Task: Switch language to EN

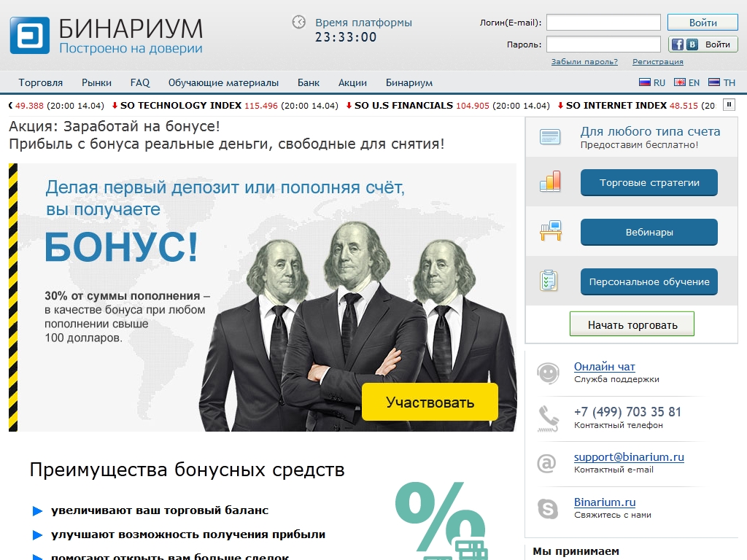Action: coord(687,82)
